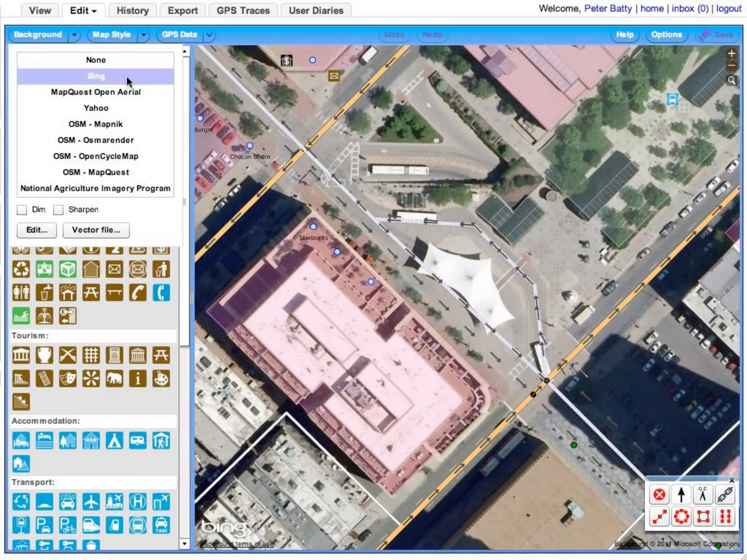Click the scissors split-way tool
The image size is (747, 560).
(x=703, y=494)
